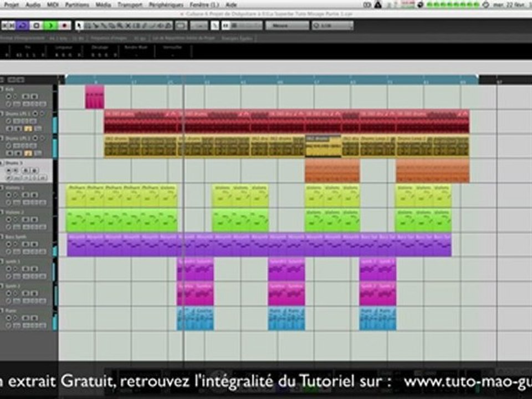The width and height of the screenshot is (532, 399).
Task: Toggle record enable on Violons 1 track
Action: (x=8, y=195)
